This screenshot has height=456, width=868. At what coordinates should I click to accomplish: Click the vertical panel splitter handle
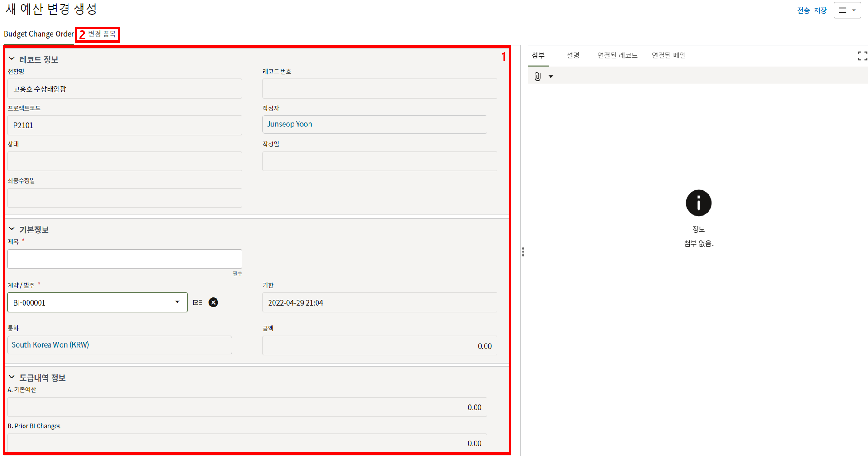(523, 252)
